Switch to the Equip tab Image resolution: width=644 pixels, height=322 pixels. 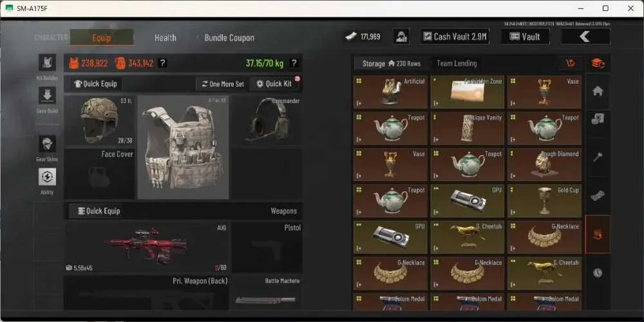pyautogui.click(x=102, y=38)
